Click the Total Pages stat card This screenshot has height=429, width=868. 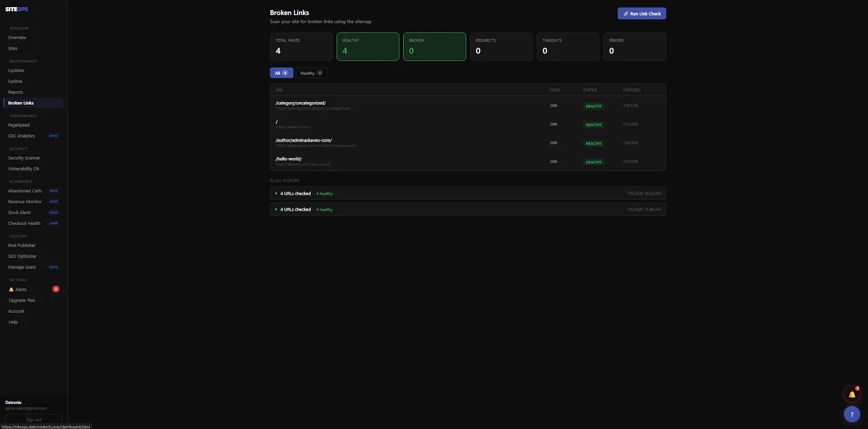[x=301, y=47]
